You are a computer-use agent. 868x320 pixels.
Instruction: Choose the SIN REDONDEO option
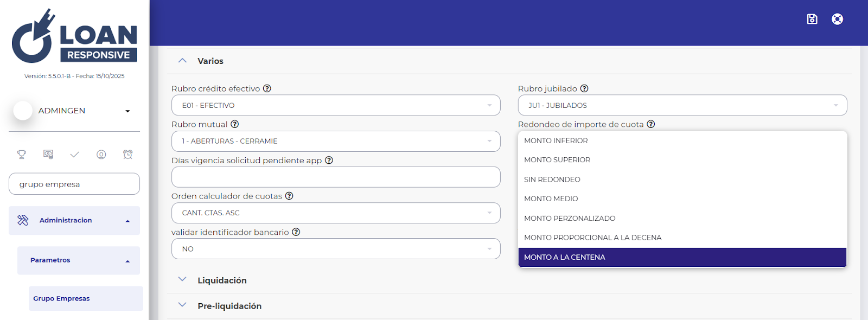tap(552, 180)
